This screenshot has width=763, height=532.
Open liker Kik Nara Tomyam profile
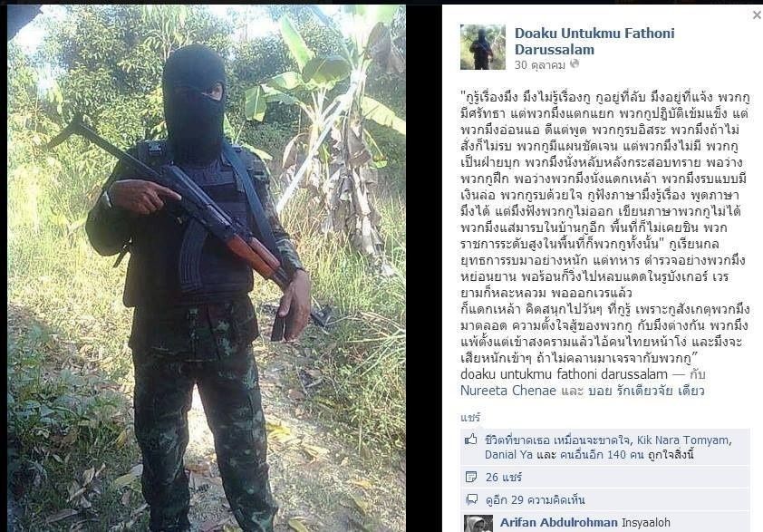pos(683,440)
